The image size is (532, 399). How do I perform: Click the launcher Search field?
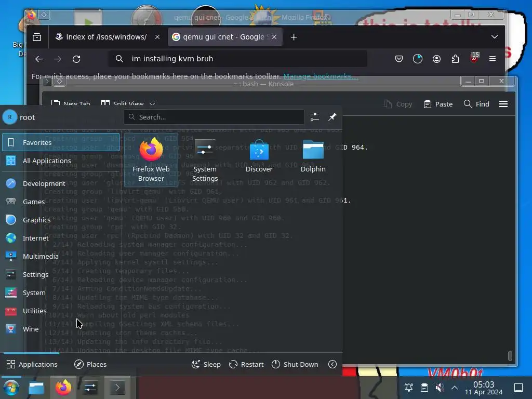tap(214, 117)
